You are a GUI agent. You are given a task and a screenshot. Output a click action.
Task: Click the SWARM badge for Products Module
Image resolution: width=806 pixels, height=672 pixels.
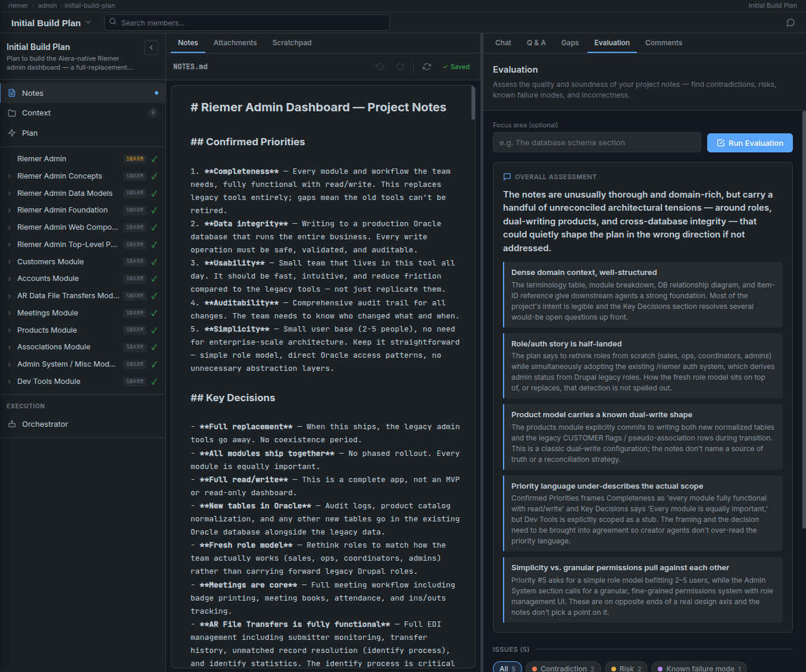pos(135,330)
